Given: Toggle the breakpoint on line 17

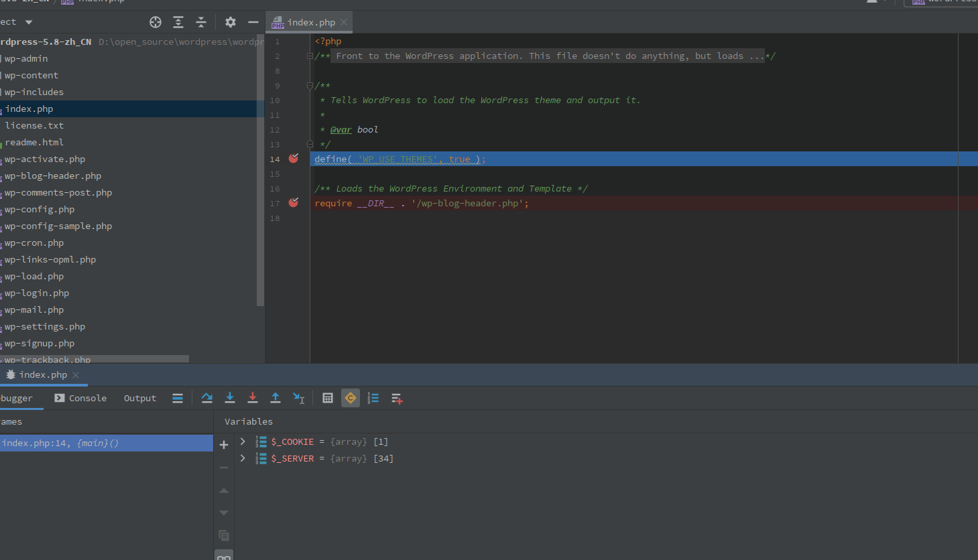Looking at the screenshot, I should (294, 203).
